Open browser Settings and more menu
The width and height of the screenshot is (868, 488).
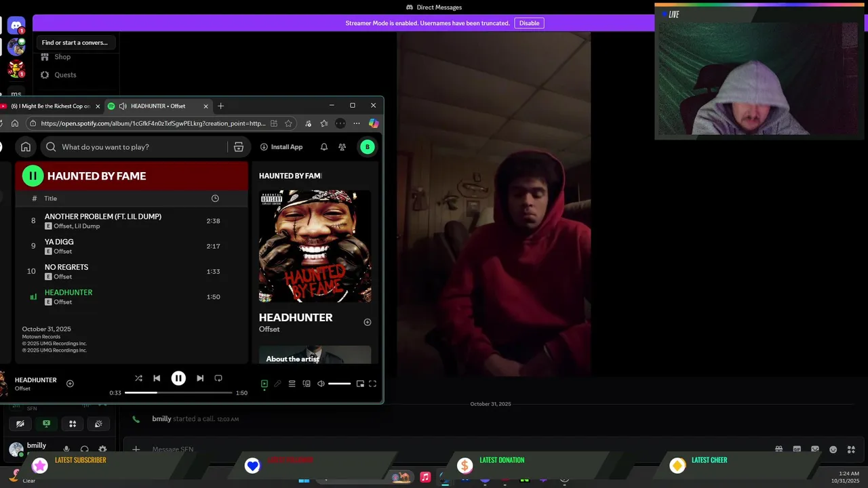(x=357, y=123)
